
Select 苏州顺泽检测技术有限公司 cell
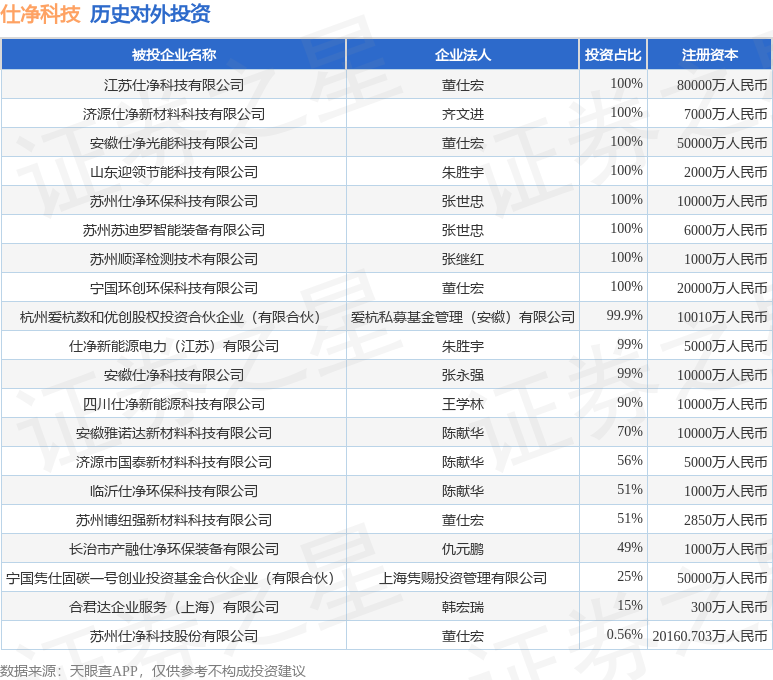[x=174, y=259]
